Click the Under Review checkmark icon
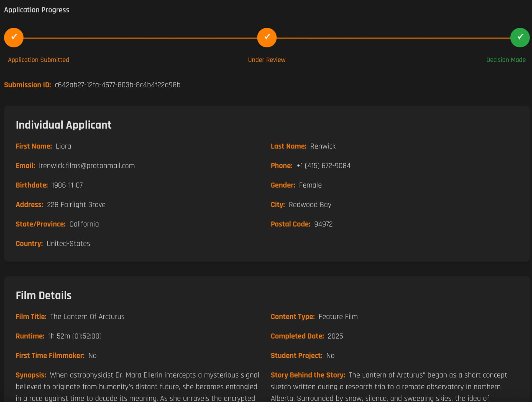This screenshot has height=402, width=532. [267, 37]
